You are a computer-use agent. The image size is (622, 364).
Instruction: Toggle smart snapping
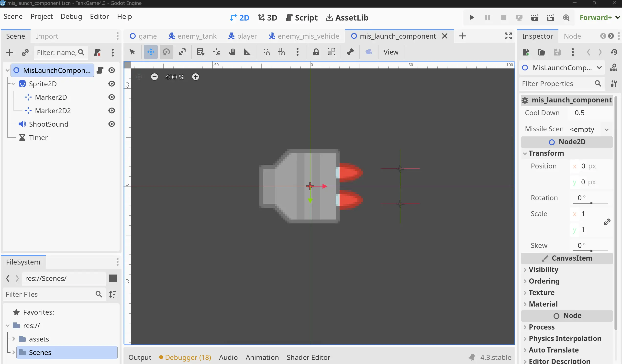click(266, 52)
